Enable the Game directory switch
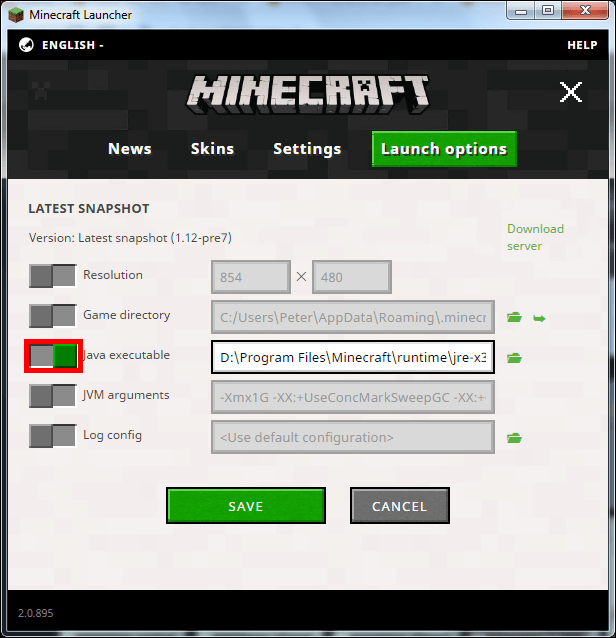616x638 pixels. (52, 315)
